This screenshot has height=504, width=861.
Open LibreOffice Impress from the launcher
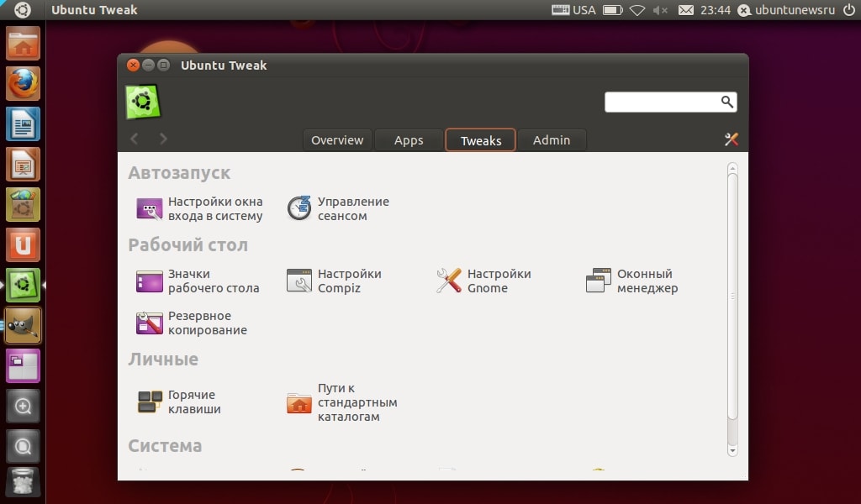pos(23,164)
